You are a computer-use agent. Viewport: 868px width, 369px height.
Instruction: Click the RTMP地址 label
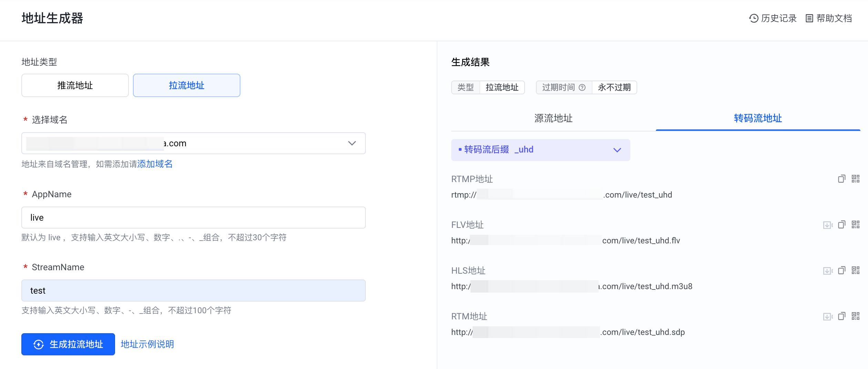point(472,179)
